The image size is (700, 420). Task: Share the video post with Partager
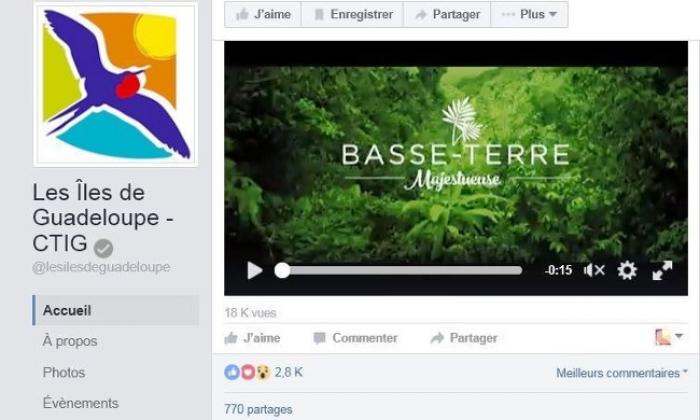tap(464, 338)
